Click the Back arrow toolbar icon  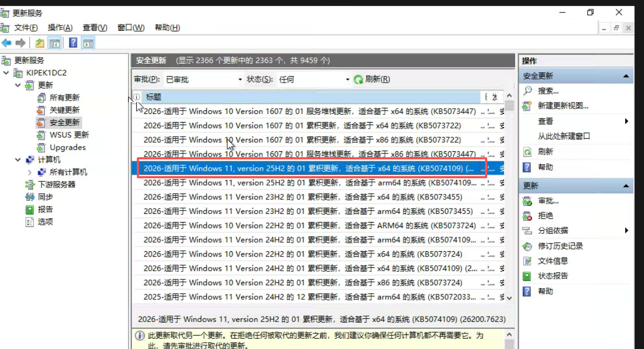(6, 43)
